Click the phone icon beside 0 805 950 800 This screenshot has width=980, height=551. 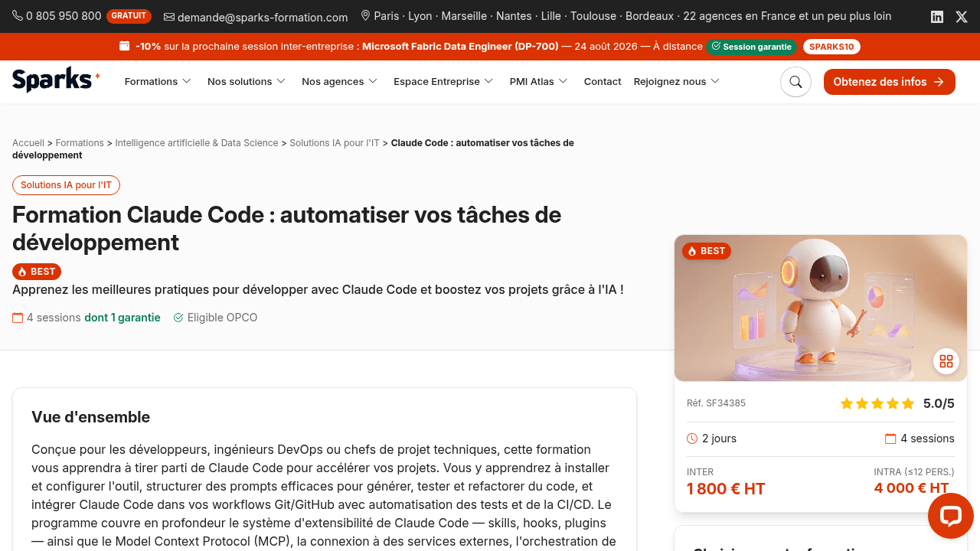18,16
